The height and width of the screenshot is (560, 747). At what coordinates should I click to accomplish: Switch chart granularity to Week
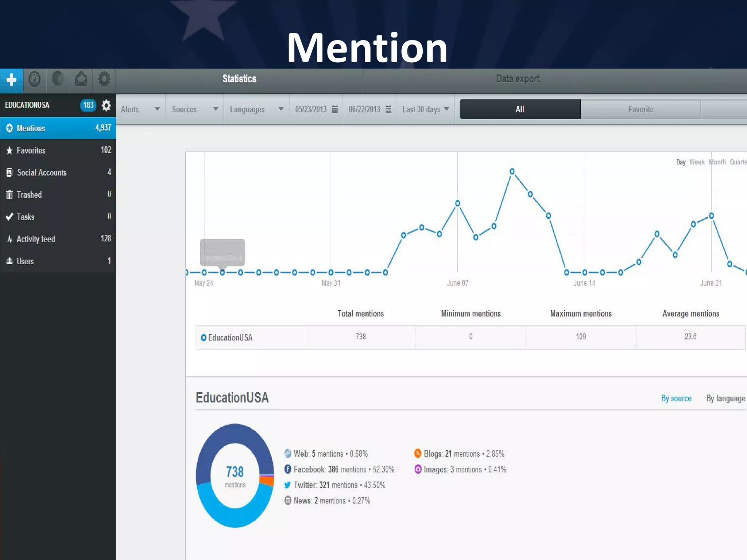click(x=697, y=162)
